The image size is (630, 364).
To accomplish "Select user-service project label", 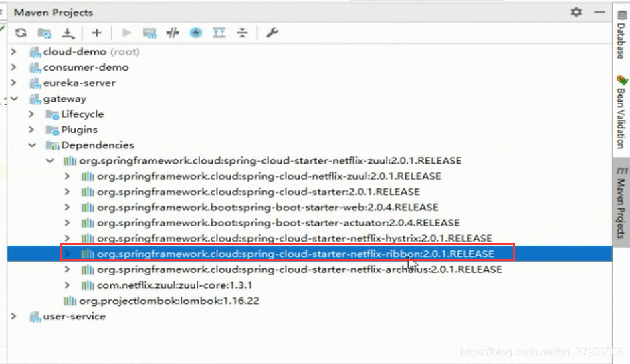I will click(74, 316).
